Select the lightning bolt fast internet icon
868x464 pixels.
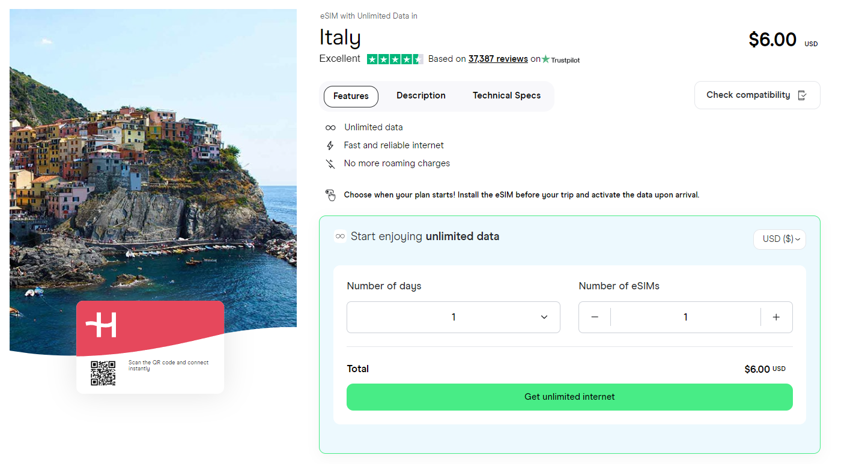tap(330, 145)
